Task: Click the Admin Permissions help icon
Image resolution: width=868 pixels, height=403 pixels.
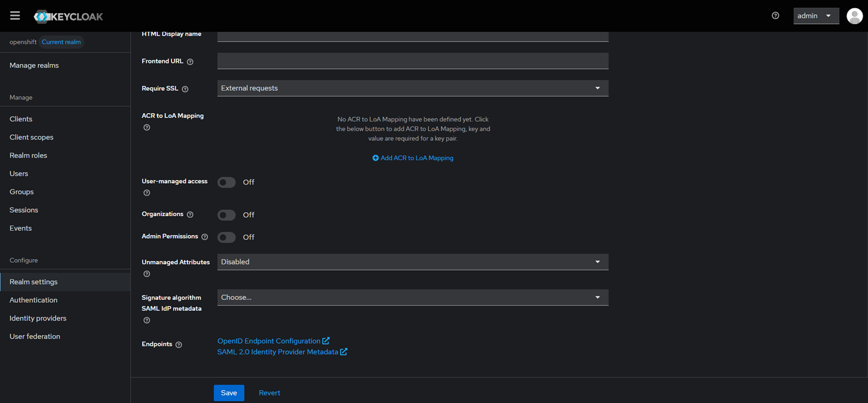Action: point(205,237)
